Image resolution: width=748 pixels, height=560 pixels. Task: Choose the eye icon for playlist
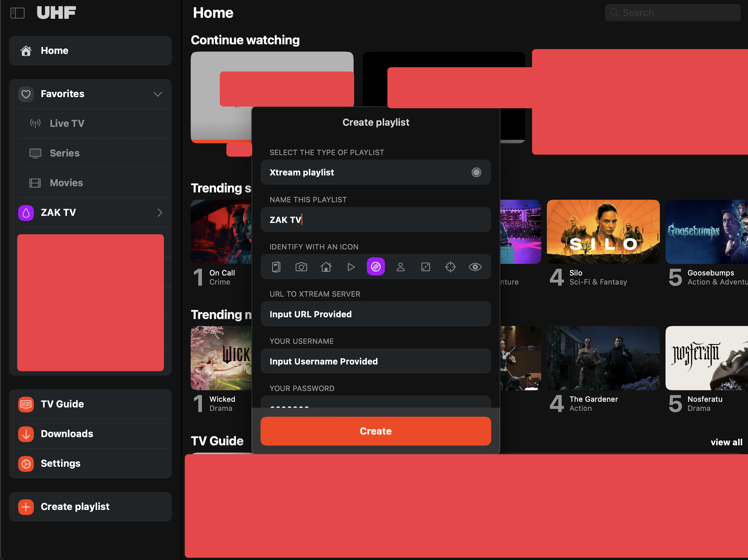pos(475,267)
